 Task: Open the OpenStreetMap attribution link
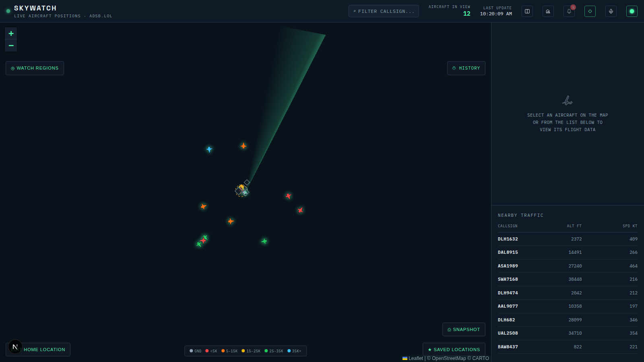(x=449, y=358)
